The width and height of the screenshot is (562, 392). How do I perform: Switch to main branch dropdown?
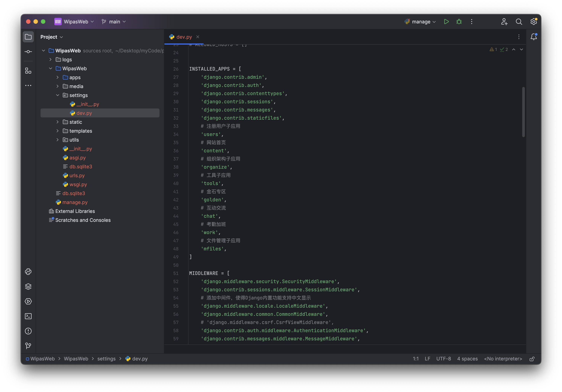coord(114,21)
